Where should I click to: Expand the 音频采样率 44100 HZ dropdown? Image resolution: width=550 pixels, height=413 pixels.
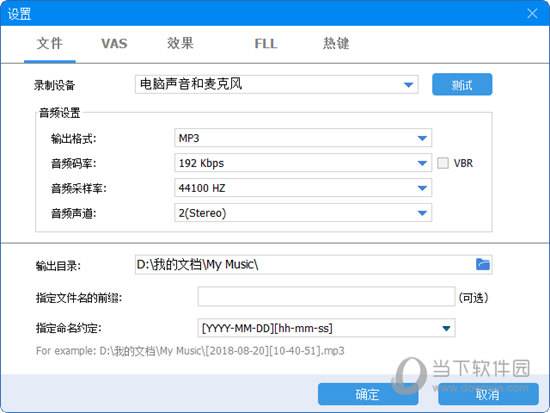pos(303,188)
